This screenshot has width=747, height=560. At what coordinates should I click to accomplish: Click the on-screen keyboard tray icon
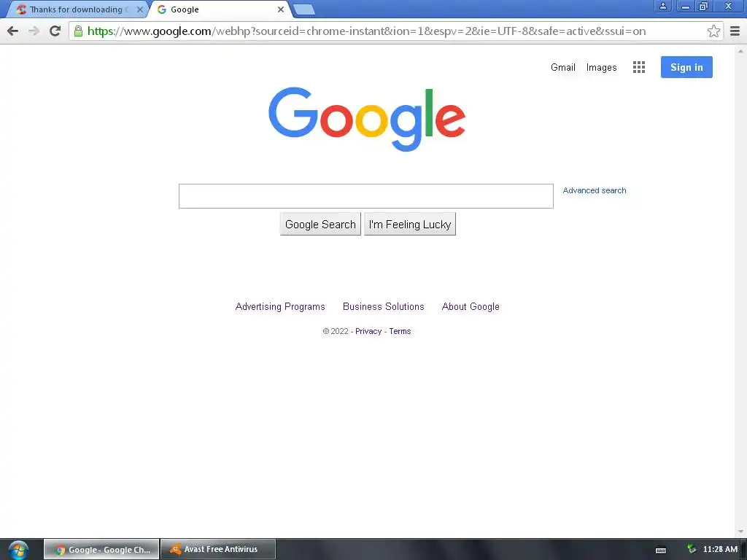coord(661,550)
